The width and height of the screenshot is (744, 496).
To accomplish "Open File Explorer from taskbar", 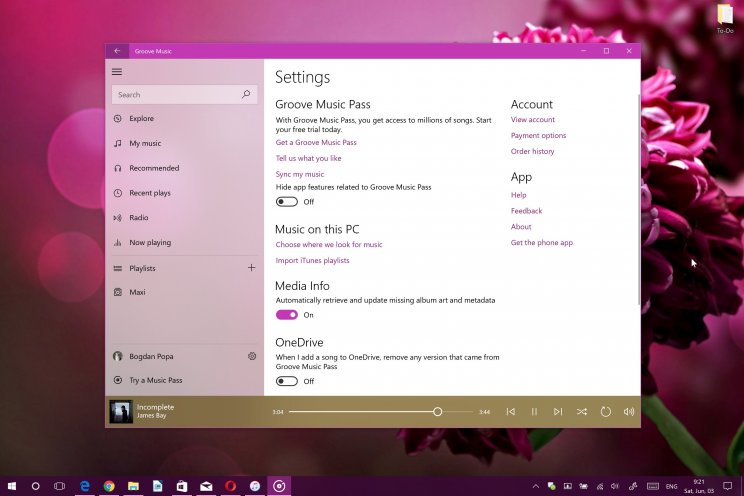I will [133, 486].
